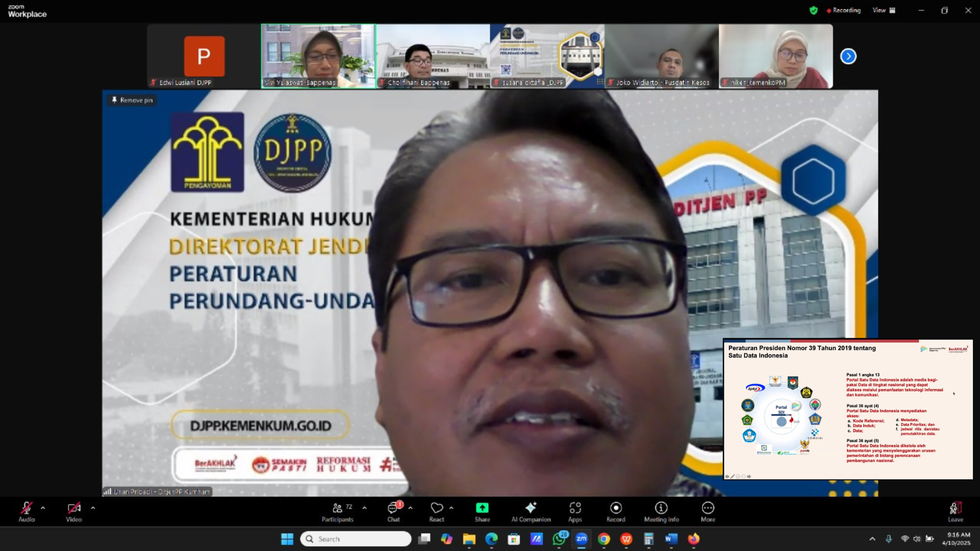Viewport: 980px width, 551px height.
Task: Open Task View from taskbar
Action: pos(424,539)
